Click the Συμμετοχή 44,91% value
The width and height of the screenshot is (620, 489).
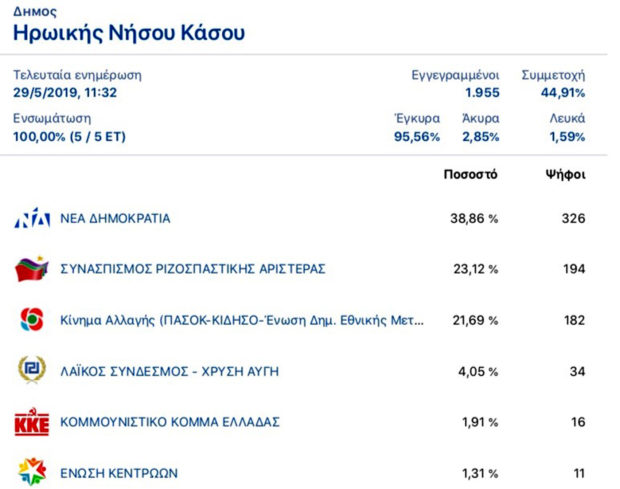click(x=563, y=93)
